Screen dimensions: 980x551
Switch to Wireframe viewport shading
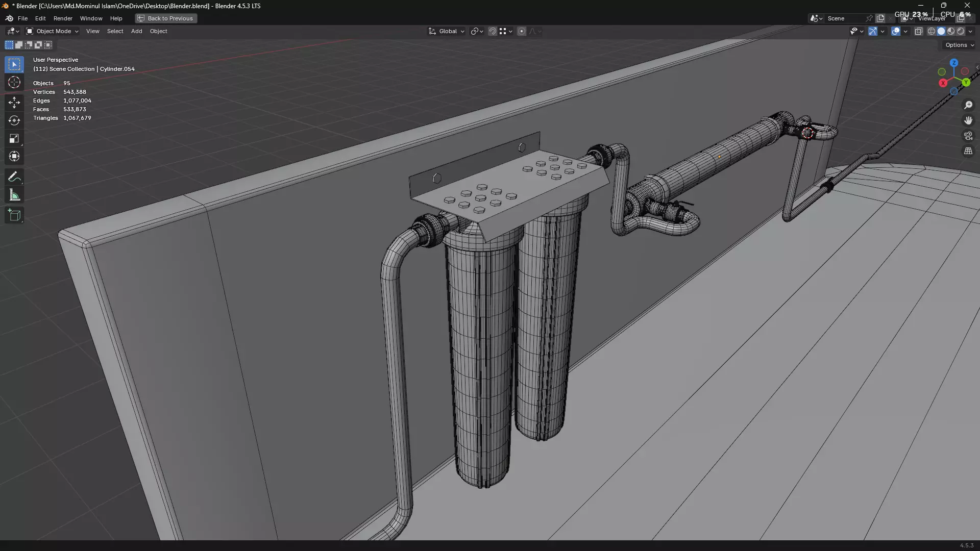click(x=932, y=31)
